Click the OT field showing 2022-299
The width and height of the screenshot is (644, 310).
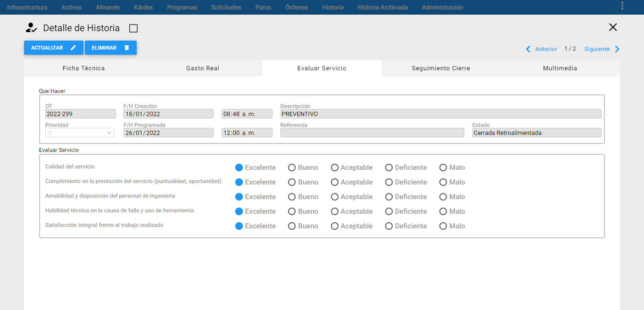point(81,114)
